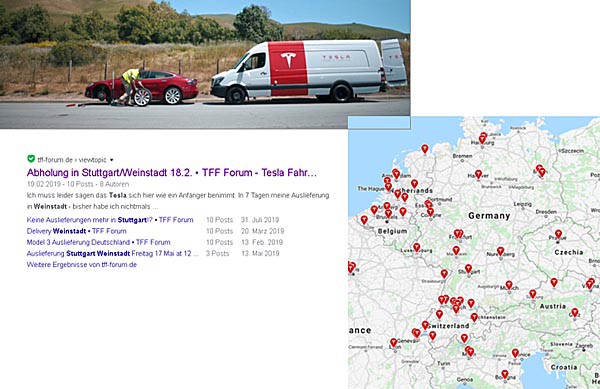Open Auslieferung Stuttgart Weinstadt Freitag 17 Mai link
The width and height of the screenshot is (600, 389).
[112, 253]
